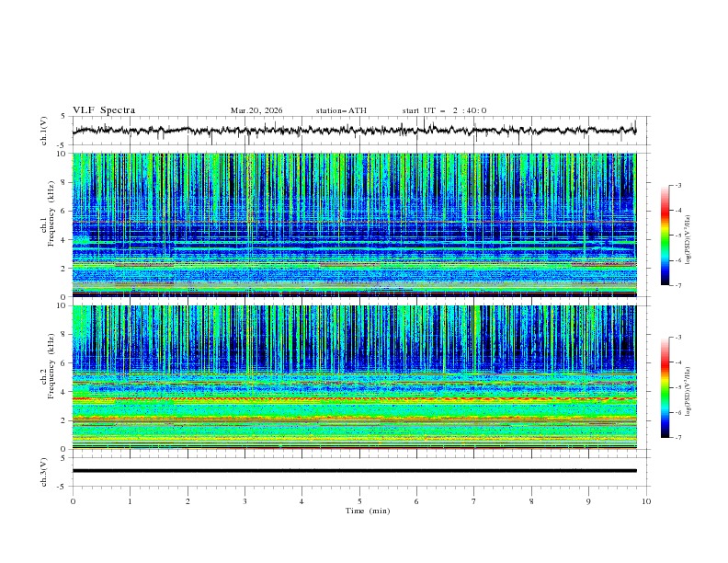Viewport: 728px width, 563px height.
Task: Click the "6" tick on ch.1 frequency axis
Action: click(65, 211)
